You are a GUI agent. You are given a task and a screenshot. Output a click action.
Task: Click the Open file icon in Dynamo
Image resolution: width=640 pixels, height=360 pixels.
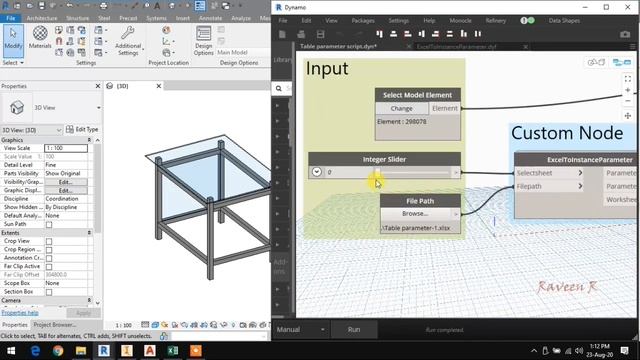[x=301, y=34]
